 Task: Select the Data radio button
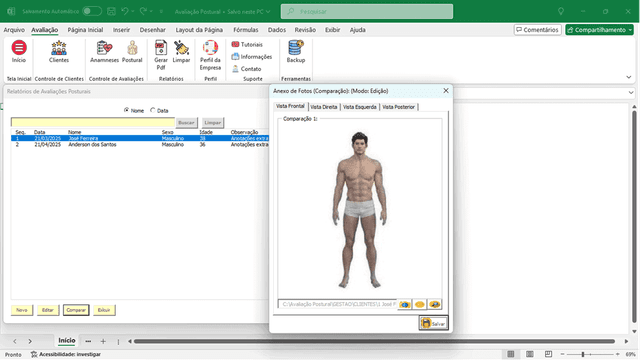153,110
